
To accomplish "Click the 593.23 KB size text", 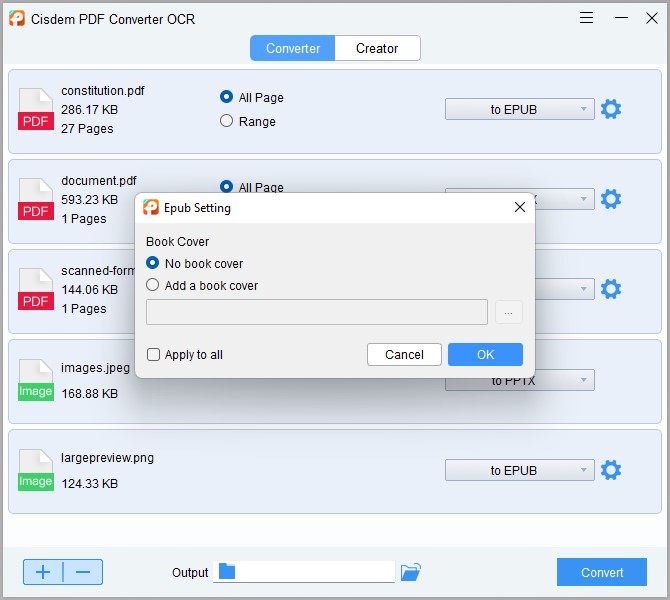I will click(x=89, y=200).
